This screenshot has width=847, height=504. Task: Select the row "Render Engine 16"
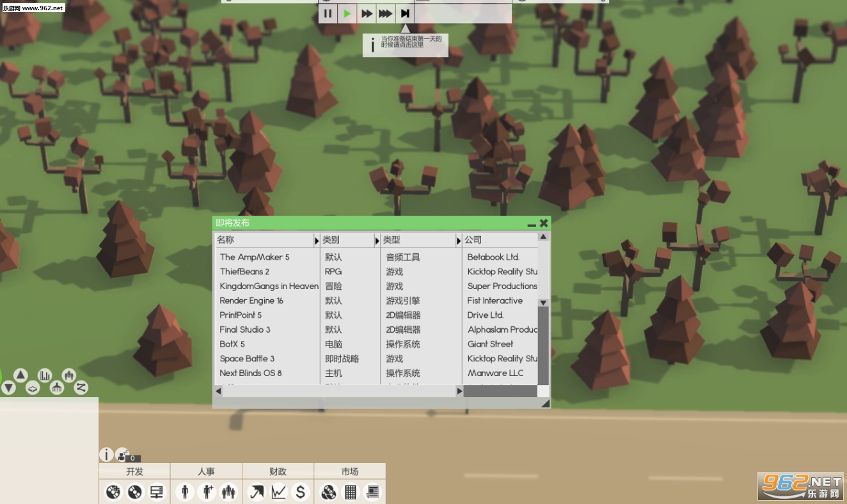coord(376,301)
